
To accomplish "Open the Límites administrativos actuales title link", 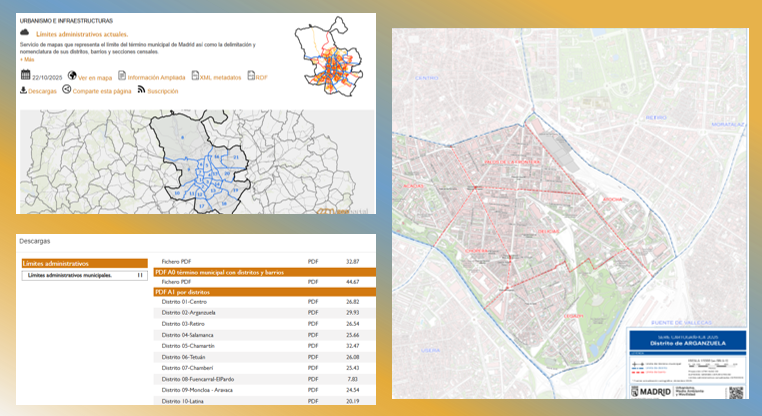I will click(x=82, y=35).
